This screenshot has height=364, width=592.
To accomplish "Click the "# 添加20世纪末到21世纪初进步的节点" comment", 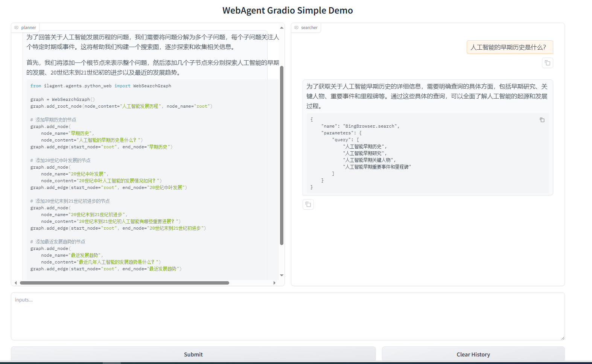I will 70,201.
